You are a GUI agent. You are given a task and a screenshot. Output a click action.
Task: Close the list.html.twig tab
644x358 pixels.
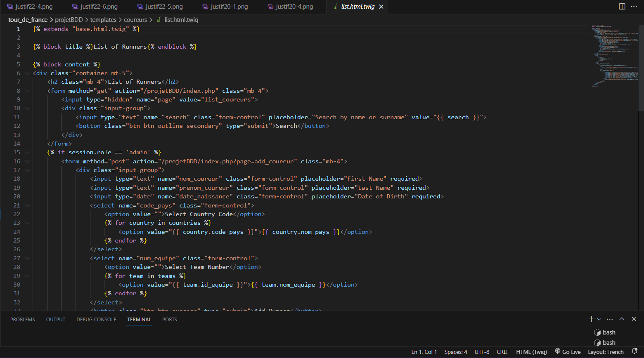tap(381, 7)
